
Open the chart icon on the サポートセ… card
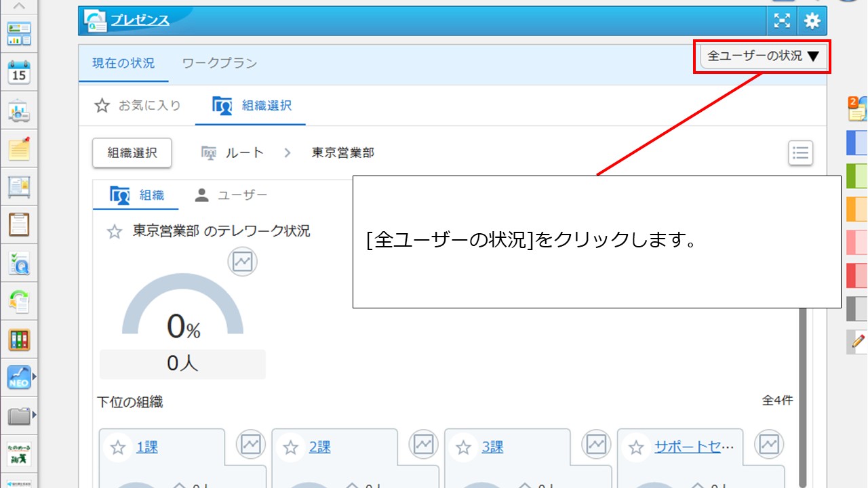(769, 444)
